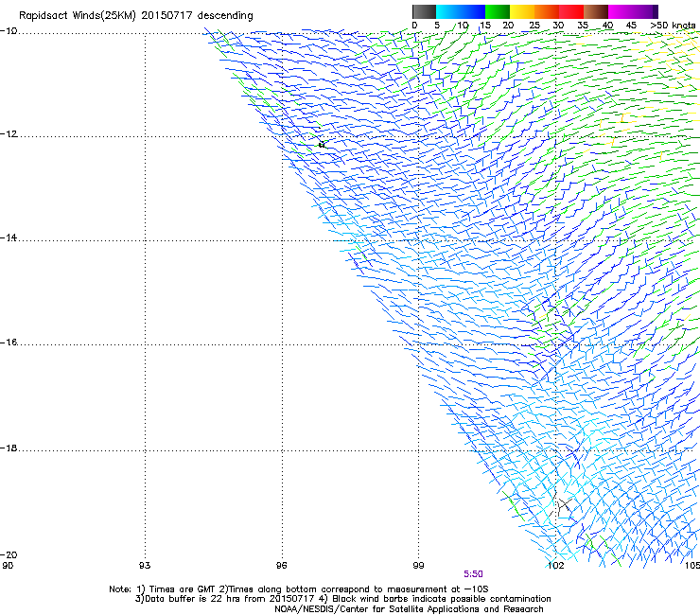700x615 pixels.
Task: Click the purple '5:50' swath time label
Action: pos(473,574)
